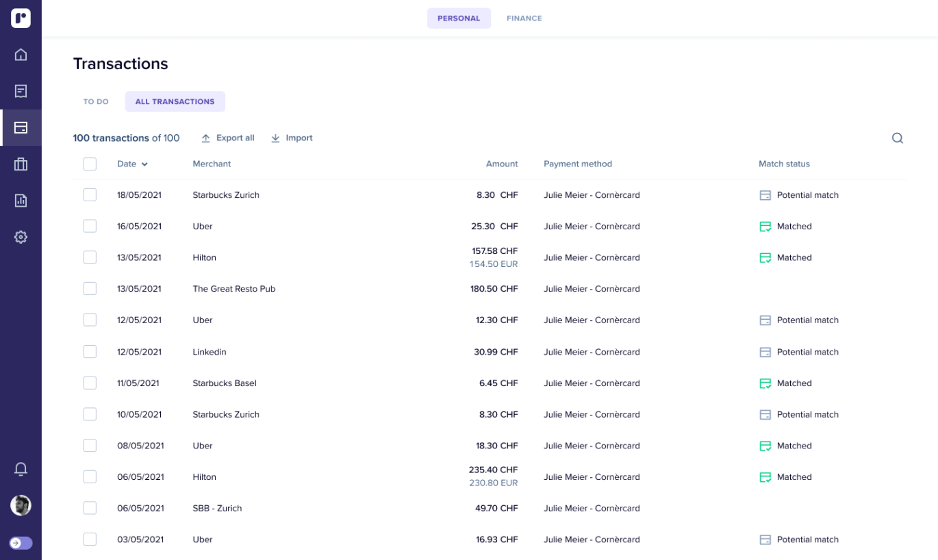
Task: Check the box for The Great Resto Pub
Action: (x=90, y=289)
